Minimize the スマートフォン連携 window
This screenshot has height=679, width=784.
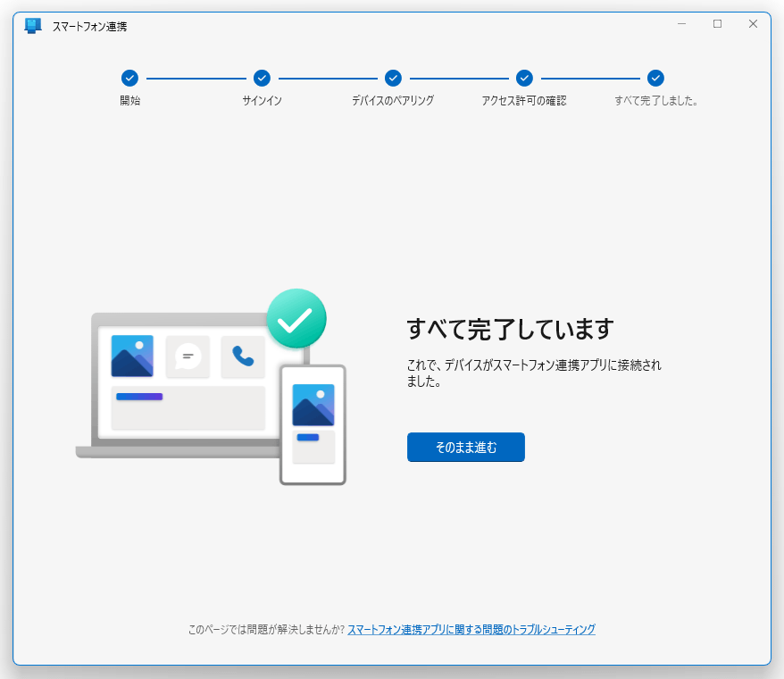coord(681,24)
